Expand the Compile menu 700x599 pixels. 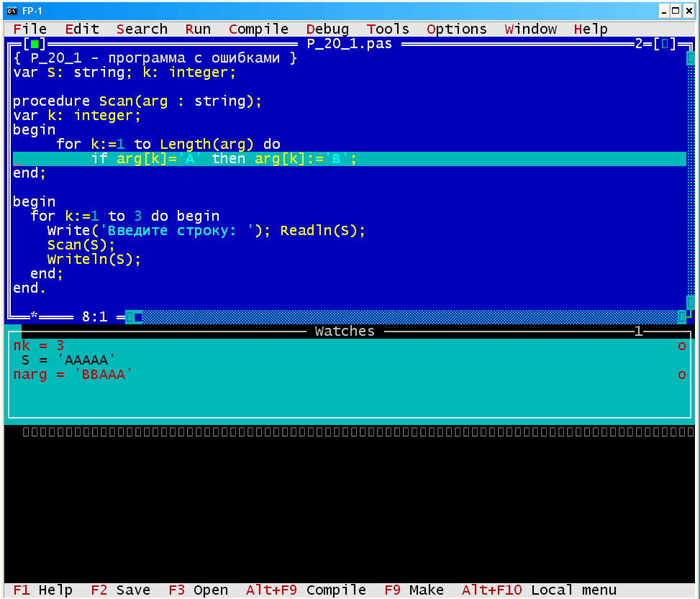pos(258,29)
